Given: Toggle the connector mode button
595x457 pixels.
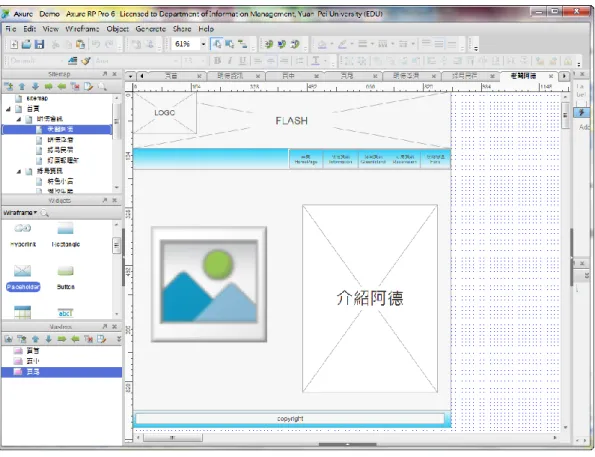Looking at the screenshot, I should (242, 44).
